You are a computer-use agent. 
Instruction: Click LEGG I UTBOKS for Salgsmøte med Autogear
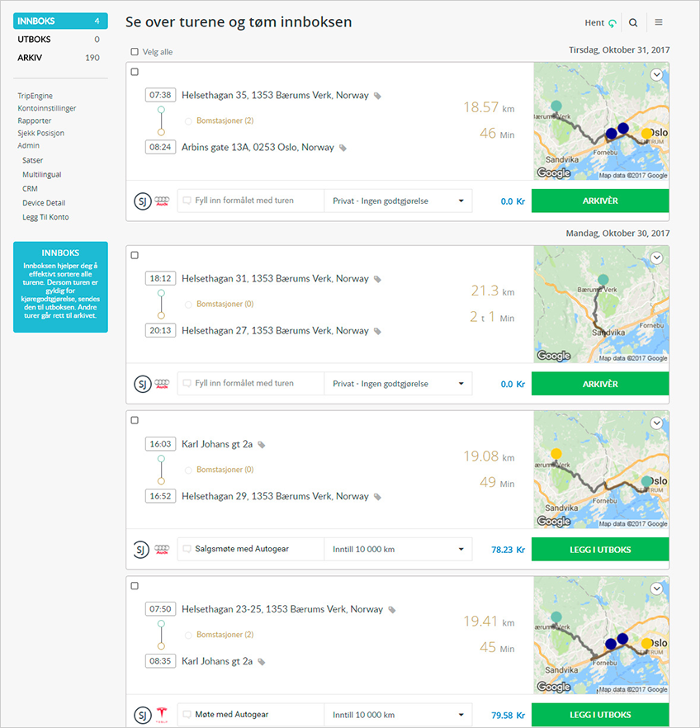[x=599, y=549]
